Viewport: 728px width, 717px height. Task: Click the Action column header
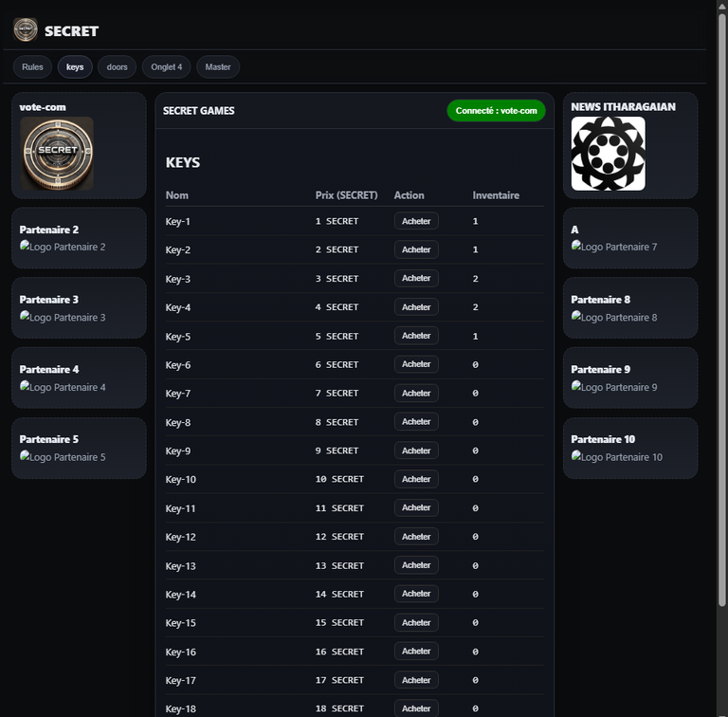click(409, 195)
